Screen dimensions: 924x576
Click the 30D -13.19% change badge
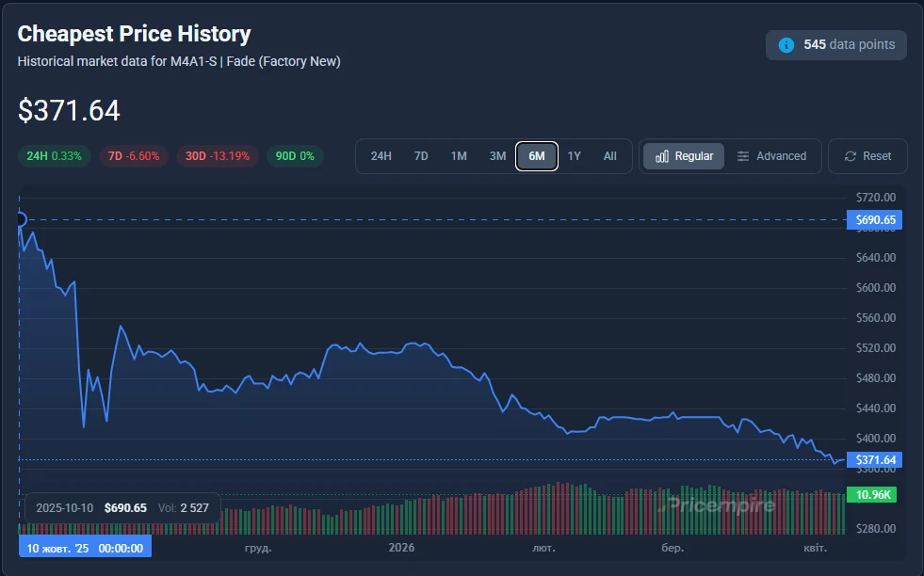point(218,156)
